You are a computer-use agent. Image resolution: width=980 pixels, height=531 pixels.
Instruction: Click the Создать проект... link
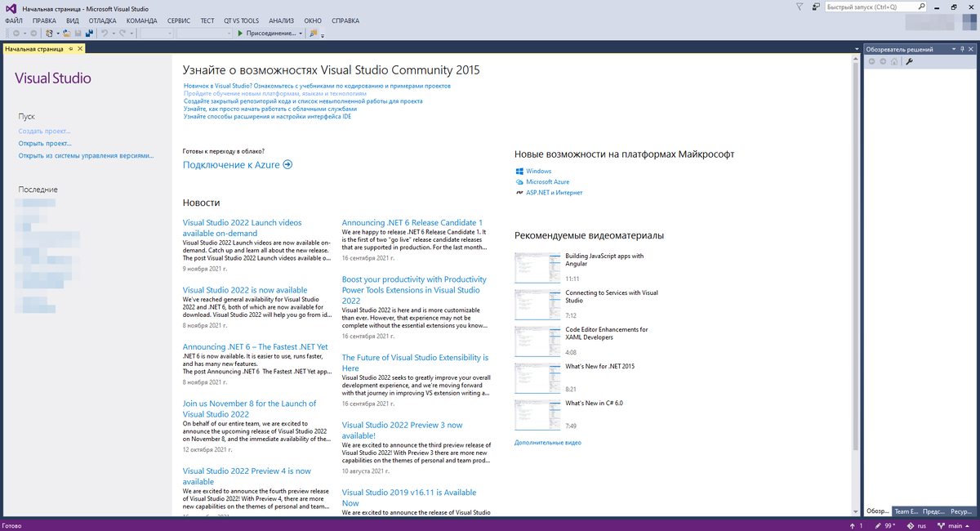tap(45, 131)
